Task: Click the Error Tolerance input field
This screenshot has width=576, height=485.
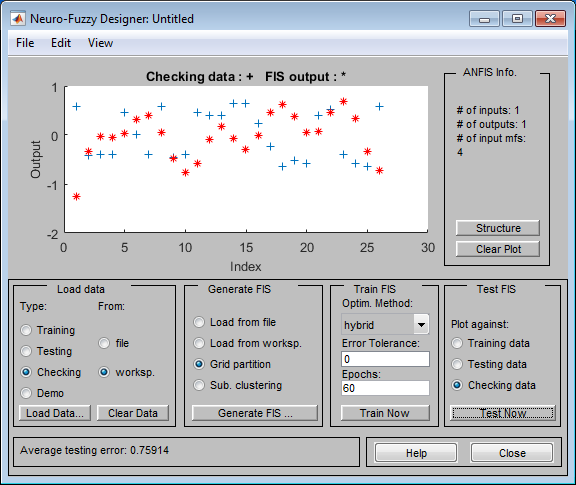Action: coord(385,359)
